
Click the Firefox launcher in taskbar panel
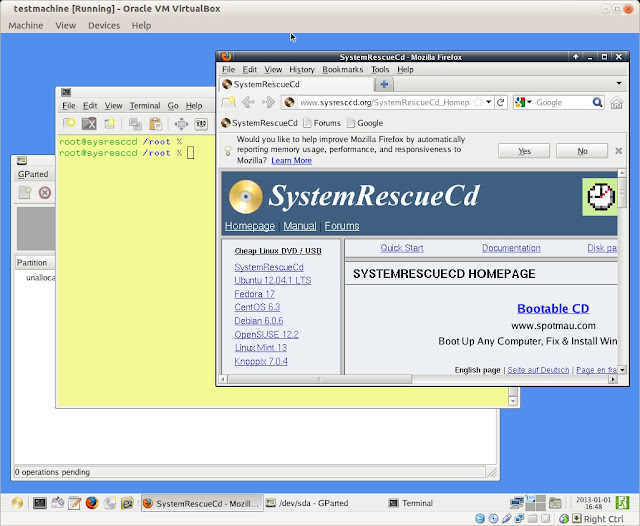[91, 503]
